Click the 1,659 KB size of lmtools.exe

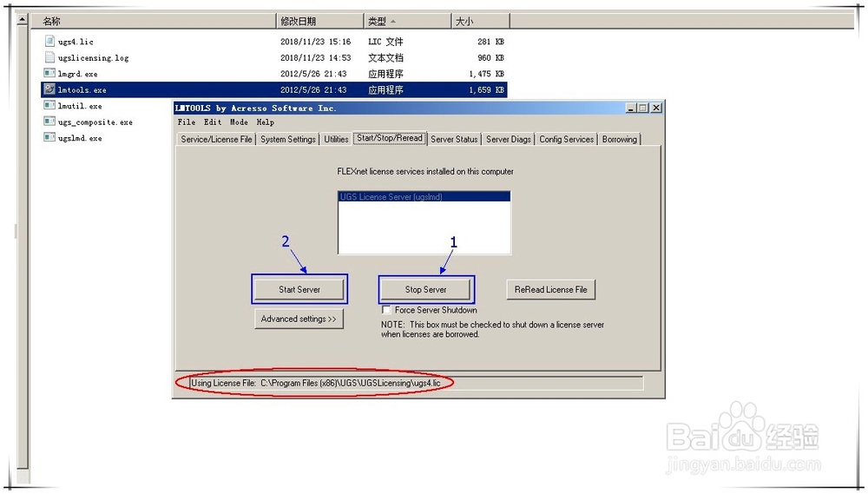487,89
